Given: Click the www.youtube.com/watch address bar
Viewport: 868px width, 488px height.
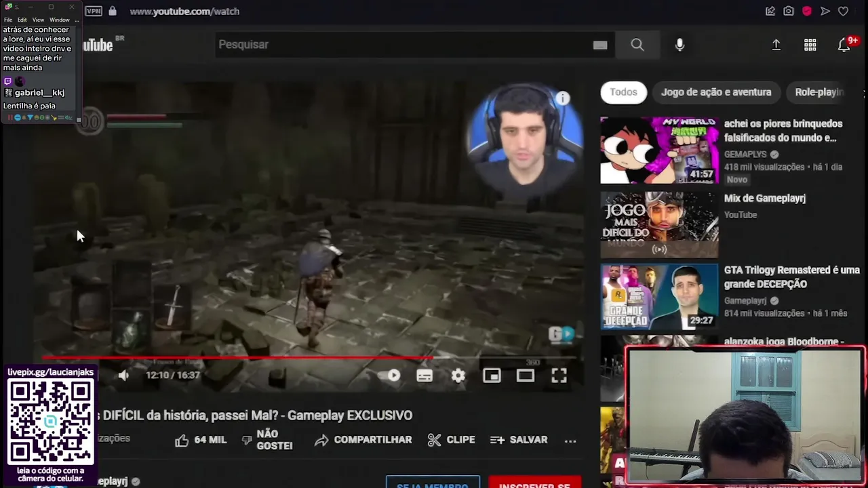Looking at the screenshot, I should (184, 11).
